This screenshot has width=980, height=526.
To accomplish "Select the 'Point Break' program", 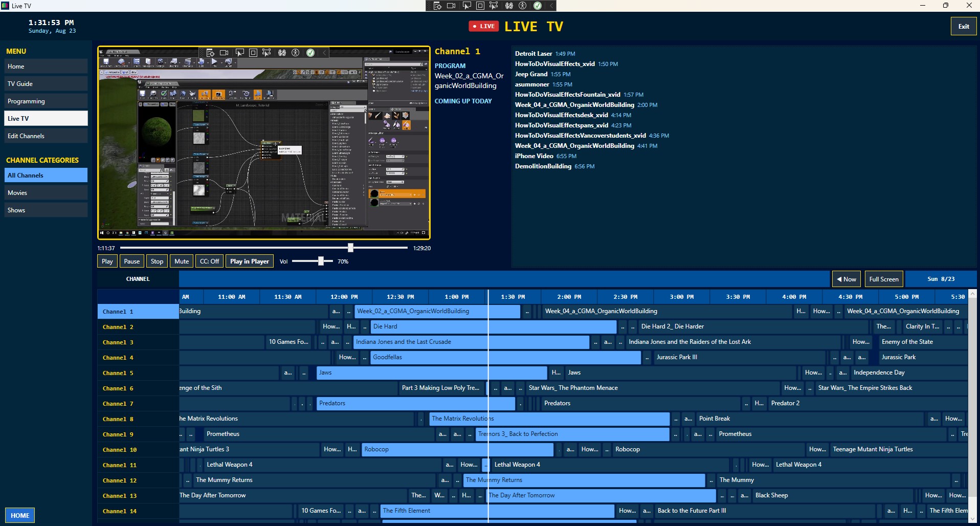I will pos(810,419).
